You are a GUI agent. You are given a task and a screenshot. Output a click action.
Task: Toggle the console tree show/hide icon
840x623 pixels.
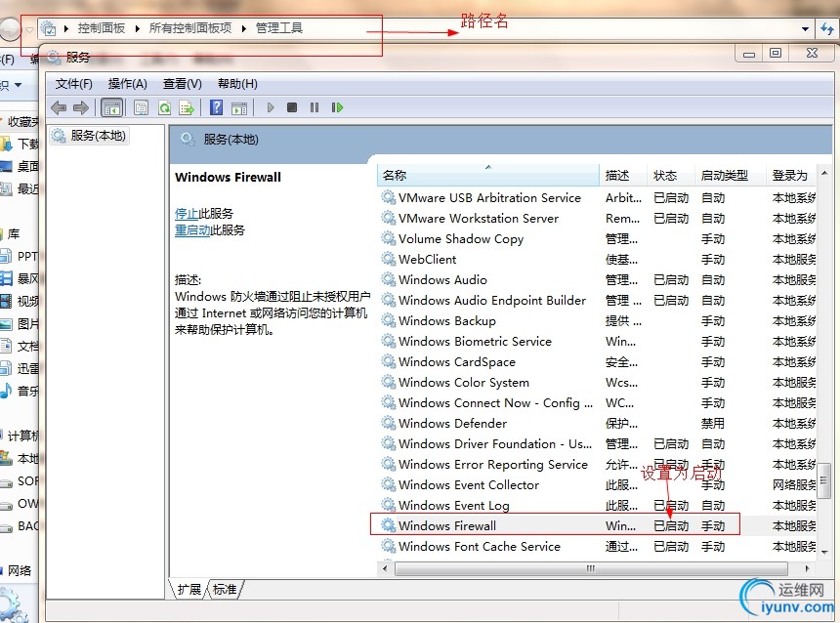coord(112,107)
